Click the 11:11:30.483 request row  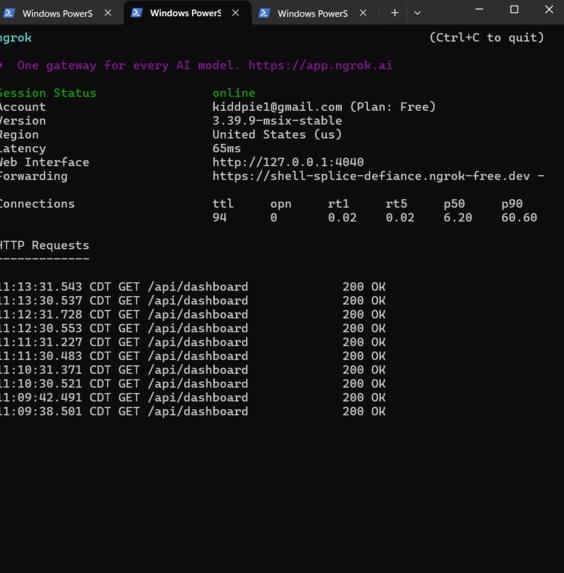point(193,356)
